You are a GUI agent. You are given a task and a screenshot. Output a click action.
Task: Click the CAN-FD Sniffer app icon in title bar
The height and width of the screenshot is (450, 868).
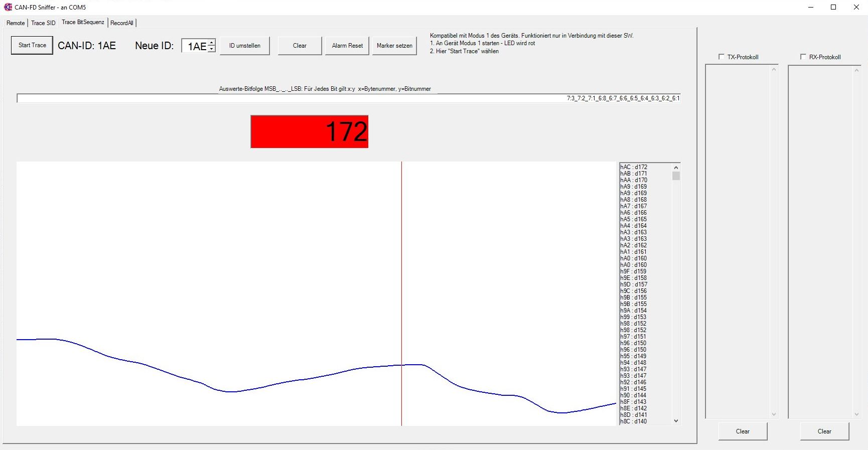coord(8,7)
